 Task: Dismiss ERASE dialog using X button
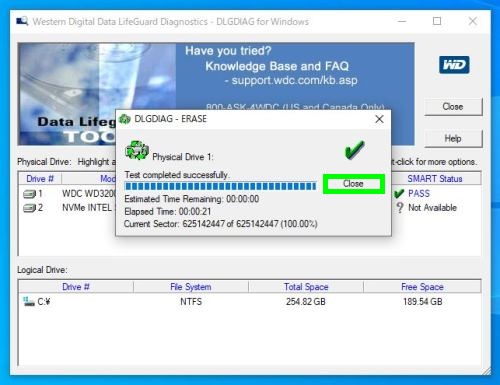coord(379,119)
